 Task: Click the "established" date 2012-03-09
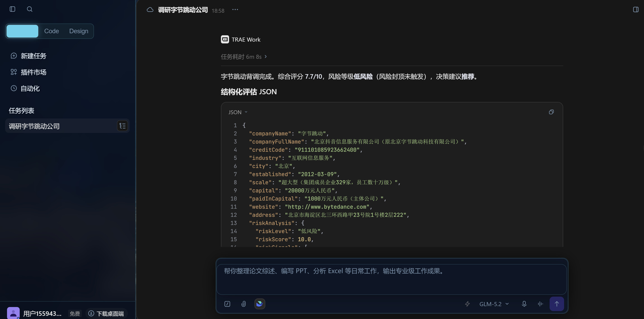(x=317, y=174)
